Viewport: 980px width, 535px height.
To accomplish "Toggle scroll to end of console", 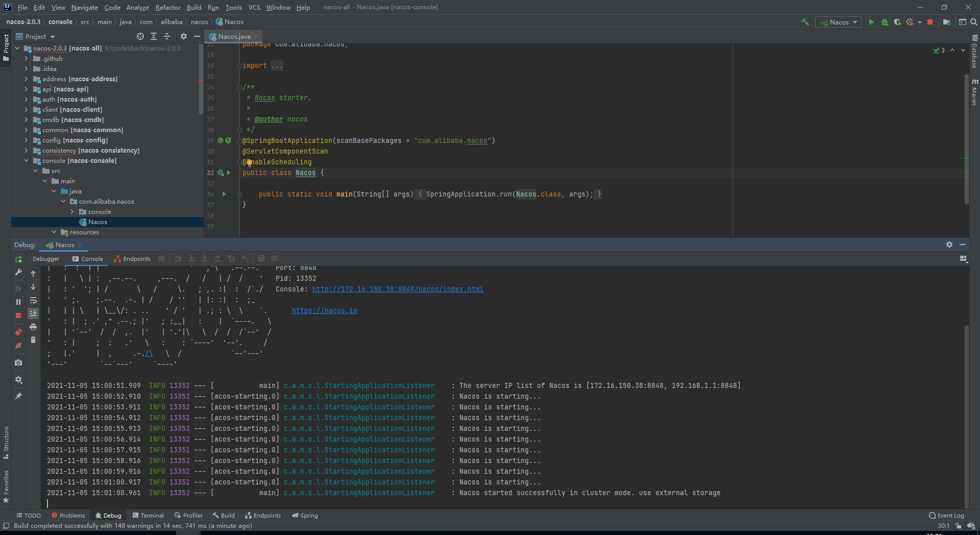I will pos(33,313).
